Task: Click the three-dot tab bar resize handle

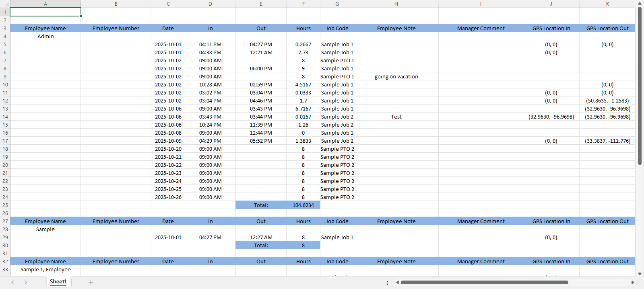Action: [388, 283]
